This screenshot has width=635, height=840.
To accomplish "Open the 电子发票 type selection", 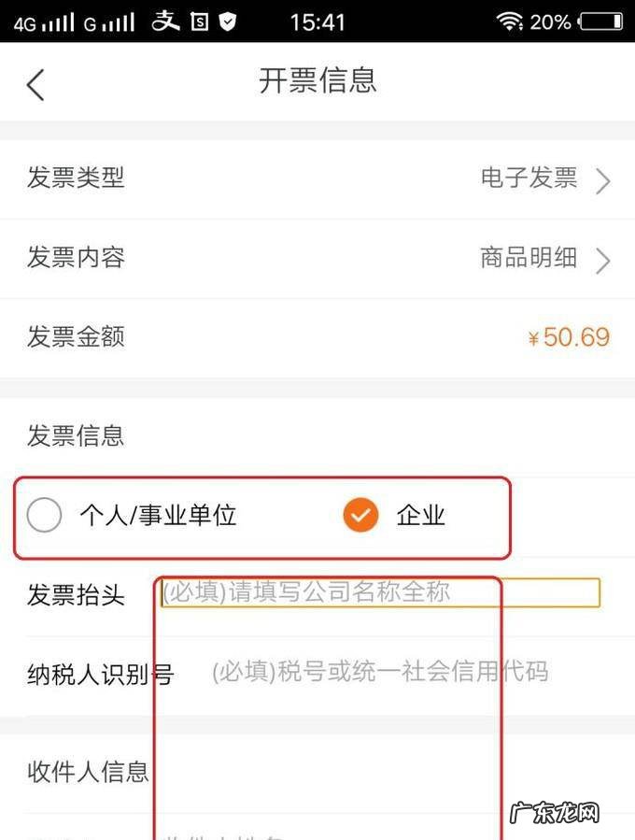I will point(529,178).
